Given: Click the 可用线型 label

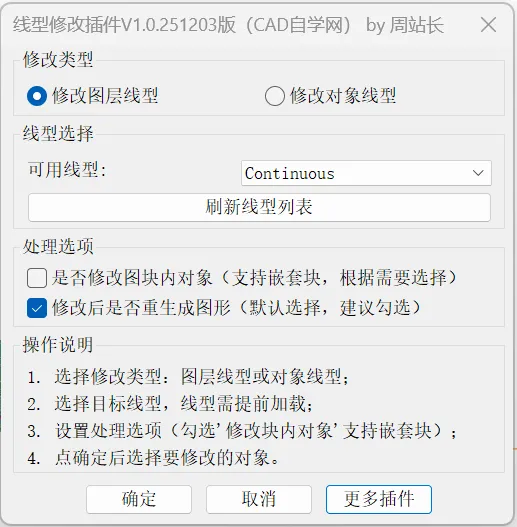Looking at the screenshot, I should click(67, 169).
